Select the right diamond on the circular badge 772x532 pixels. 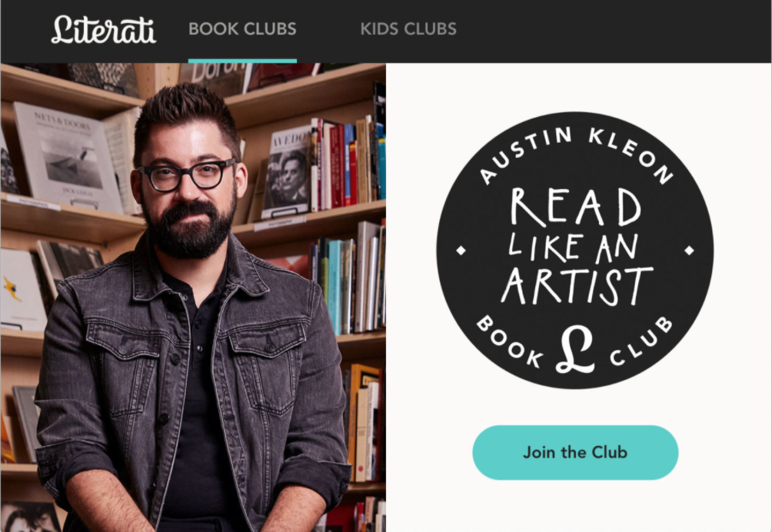689,251
